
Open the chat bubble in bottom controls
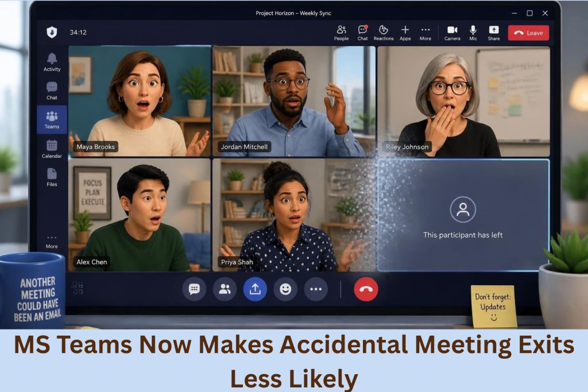click(194, 289)
